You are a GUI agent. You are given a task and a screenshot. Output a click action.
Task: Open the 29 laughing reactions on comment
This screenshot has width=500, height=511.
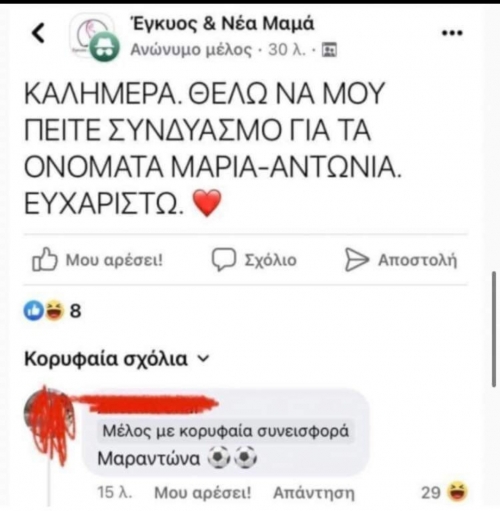coord(445,492)
